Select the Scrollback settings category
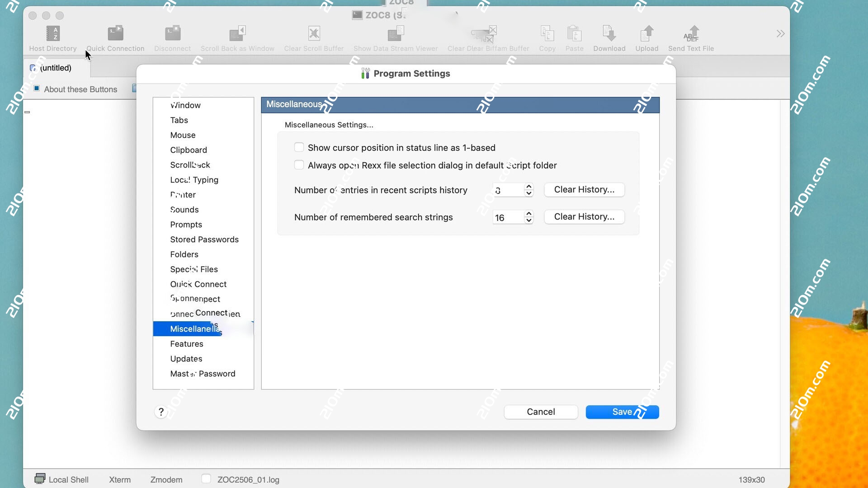 (x=203, y=165)
